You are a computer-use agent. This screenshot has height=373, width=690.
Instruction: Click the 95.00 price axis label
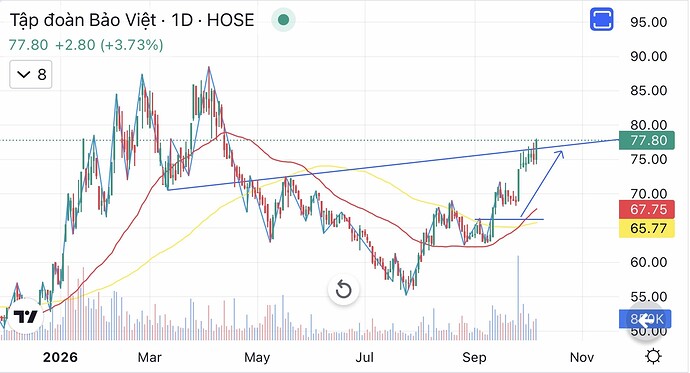pyautogui.click(x=649, y=22)
